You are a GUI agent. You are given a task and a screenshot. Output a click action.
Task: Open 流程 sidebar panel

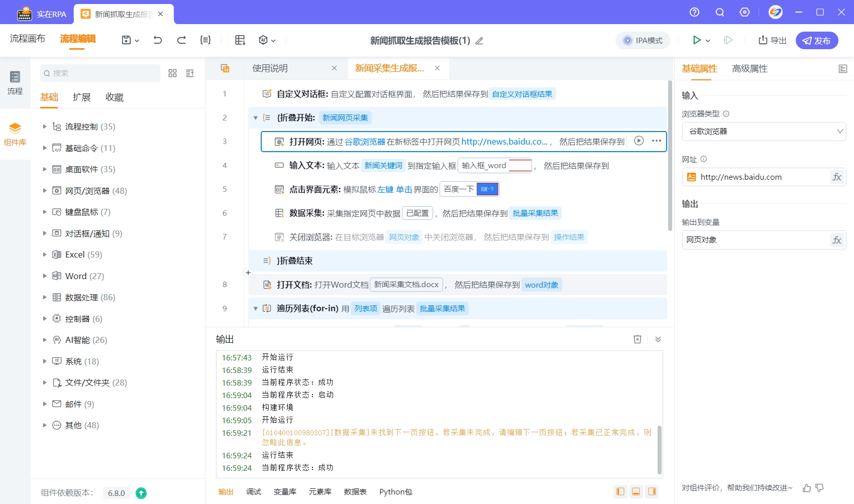(x=15, y=83)
